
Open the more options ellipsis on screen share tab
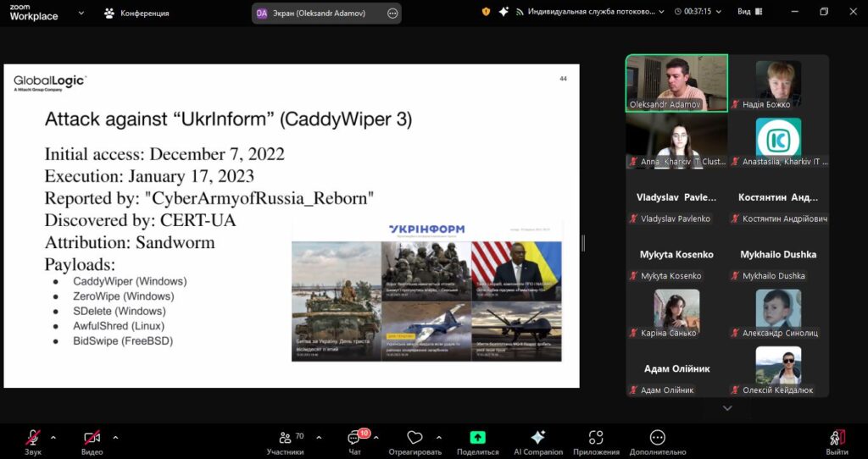pyautogui.click(x=392, y=14)
